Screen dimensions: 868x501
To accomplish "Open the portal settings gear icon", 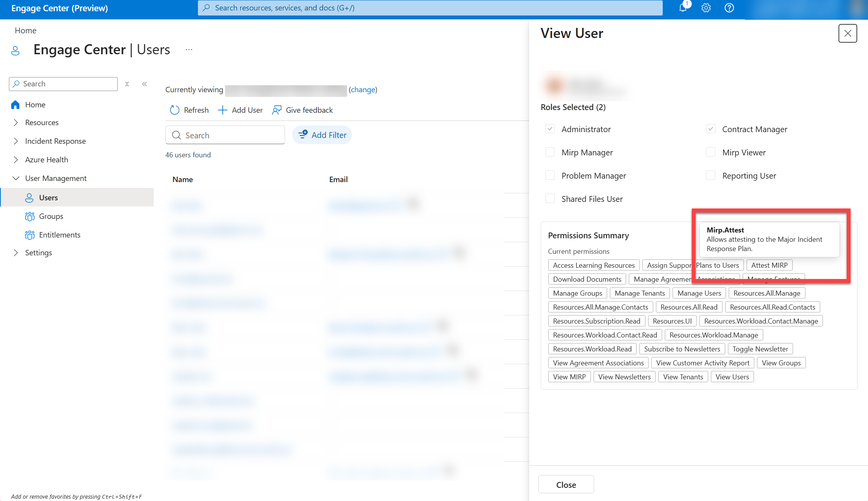I will (x=706, y=8).
